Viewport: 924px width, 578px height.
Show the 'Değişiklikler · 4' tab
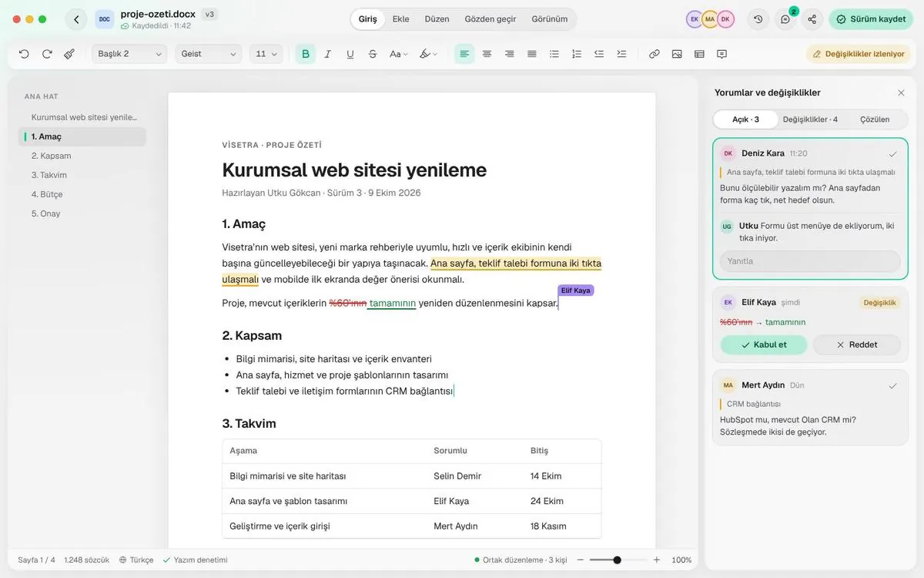(810, 119)
